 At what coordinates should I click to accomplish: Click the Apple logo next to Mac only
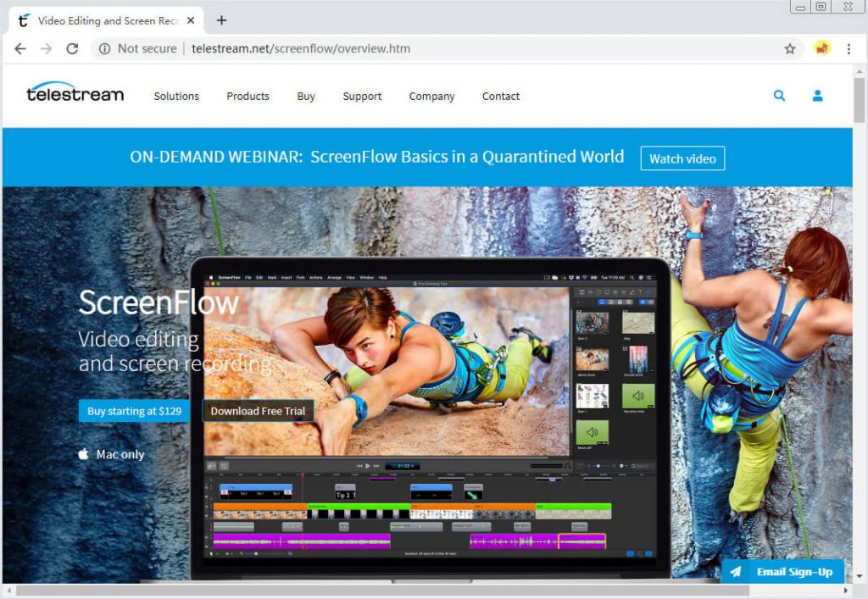click(x=83, y=454)
